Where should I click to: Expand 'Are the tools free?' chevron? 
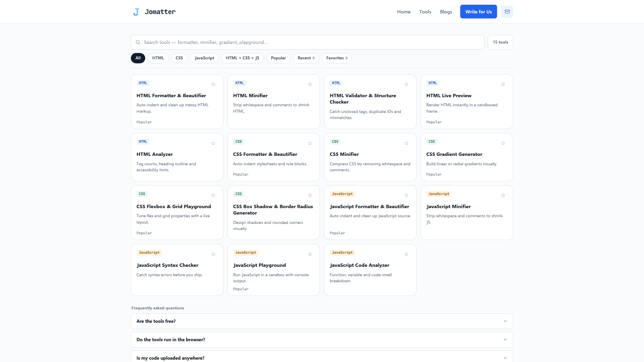[505, 321]
